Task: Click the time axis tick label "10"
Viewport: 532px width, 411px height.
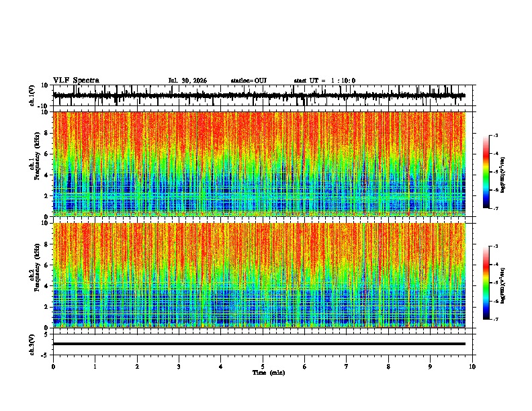Action: point(472,367)
